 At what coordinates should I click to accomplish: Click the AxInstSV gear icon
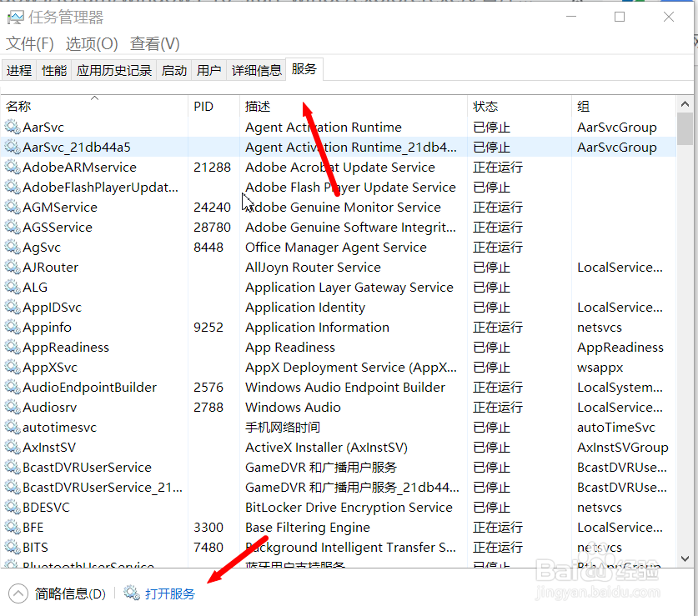point(13,448)
